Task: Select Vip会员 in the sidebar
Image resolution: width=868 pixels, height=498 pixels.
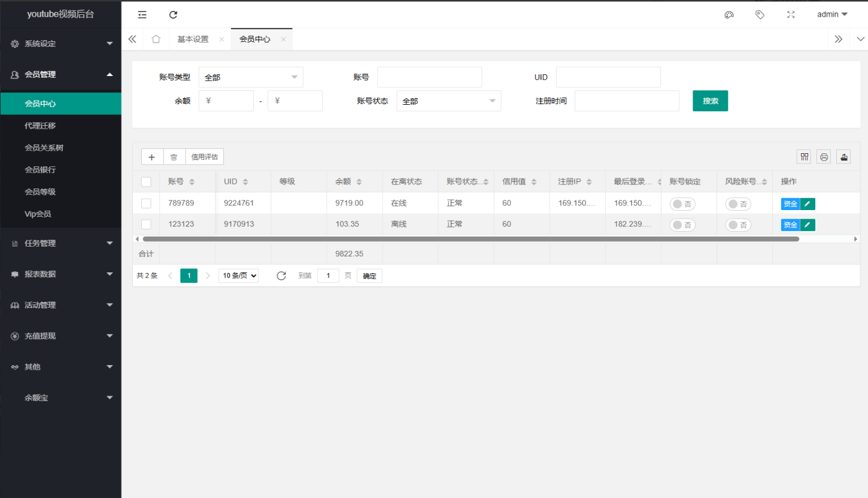Action: (60, 214)
